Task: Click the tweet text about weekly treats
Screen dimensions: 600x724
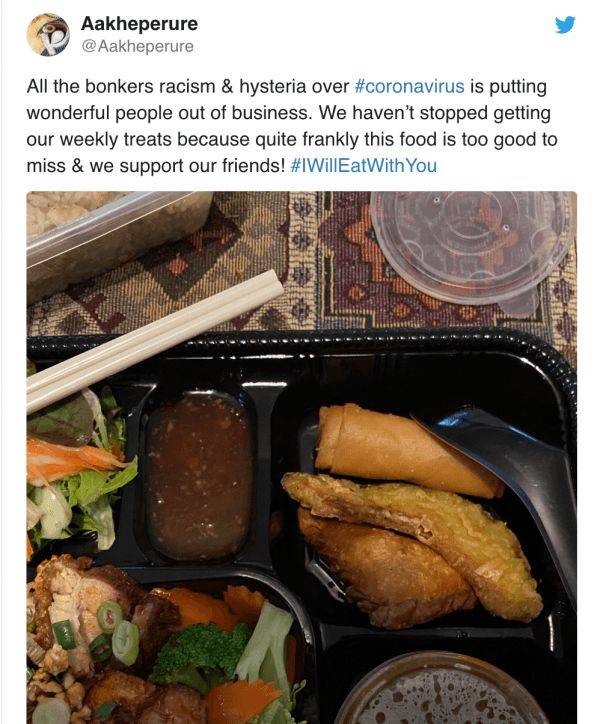Action: [x=291, y=126]
